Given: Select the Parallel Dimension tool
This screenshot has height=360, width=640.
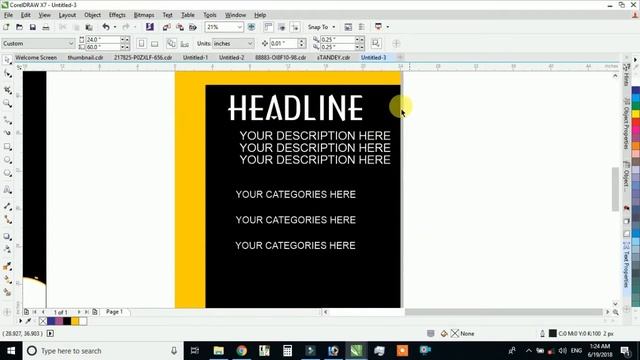Looking at the screenshot, I should [x=7, y=207].
